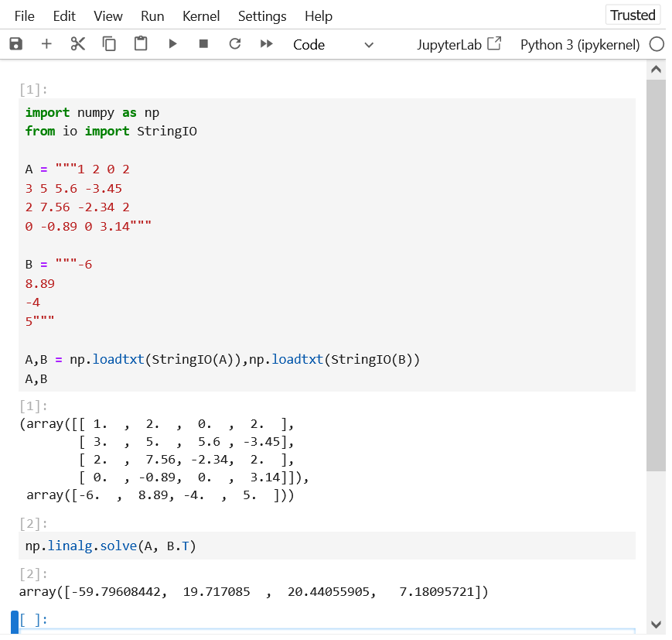672x640 pixels.
Task: Click the vertical scrollbar thumb
Action: (x=656, y=276)
